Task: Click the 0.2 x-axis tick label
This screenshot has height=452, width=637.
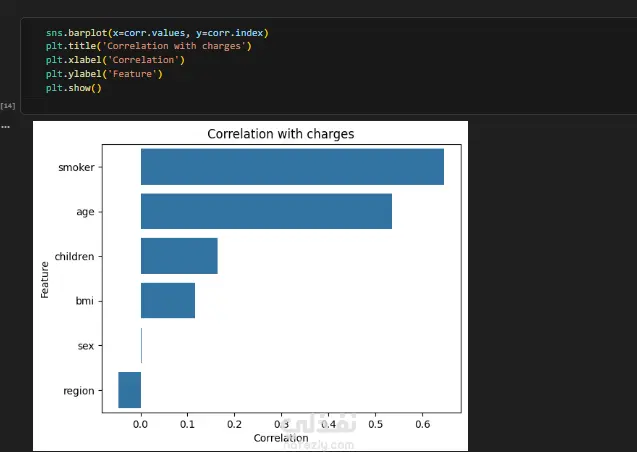Action: click(x=234, y=424)
